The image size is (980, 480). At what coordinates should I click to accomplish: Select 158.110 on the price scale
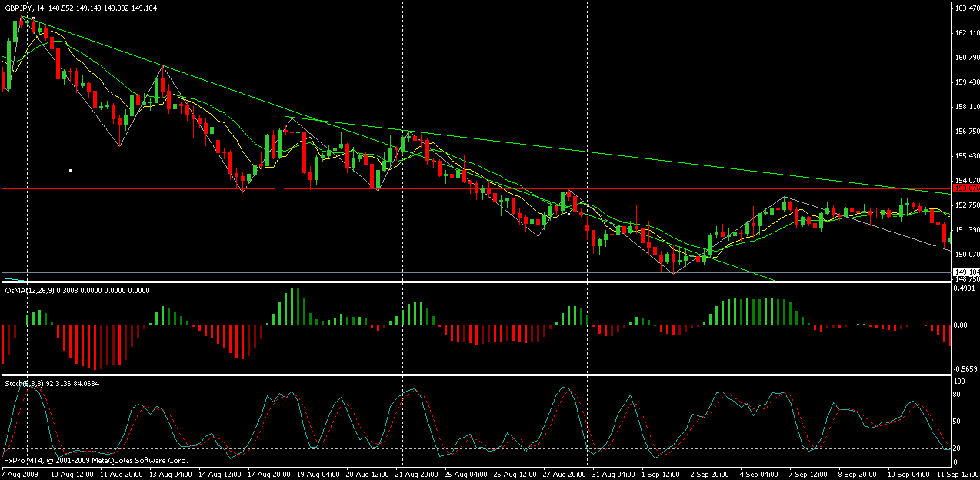966,107
